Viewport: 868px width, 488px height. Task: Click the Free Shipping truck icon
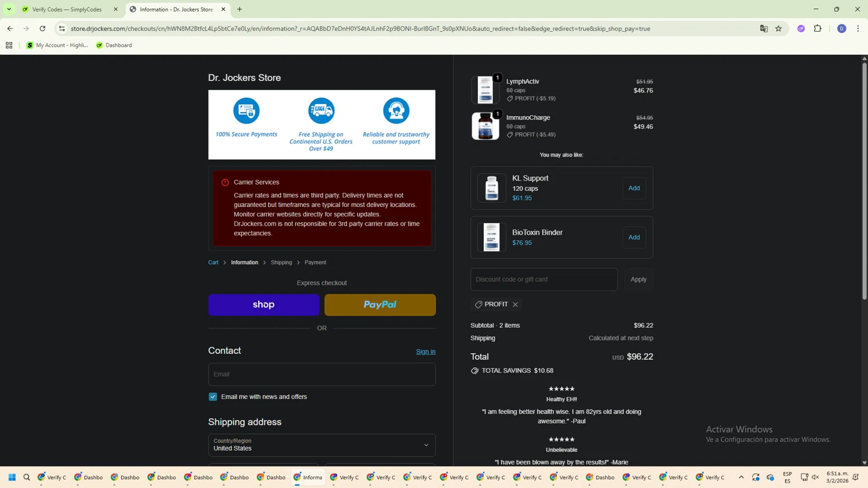coord(321,110)
